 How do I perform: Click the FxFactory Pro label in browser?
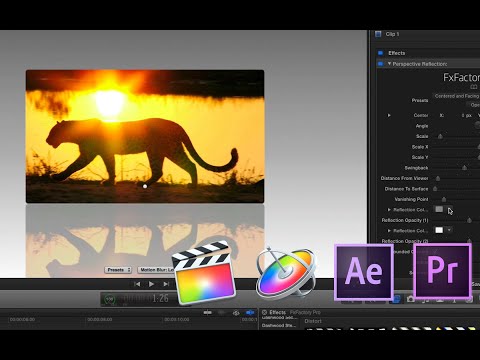pyautogui.click(x=305, y=312)
